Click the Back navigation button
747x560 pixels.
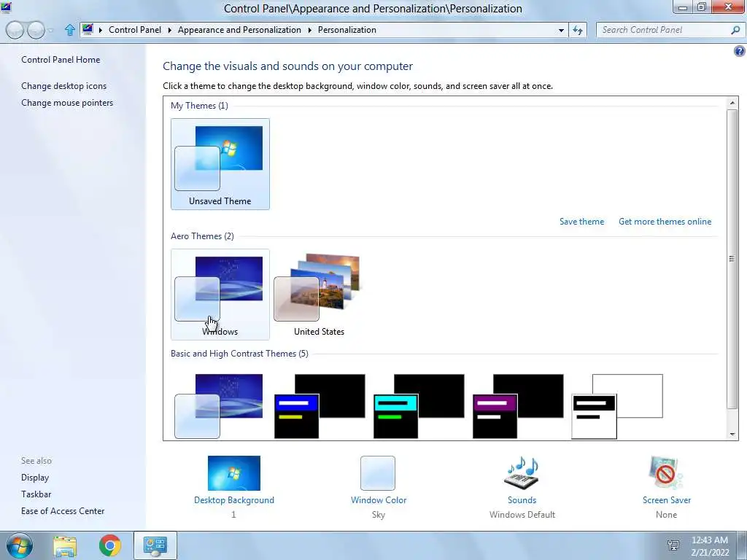[15, 30]
